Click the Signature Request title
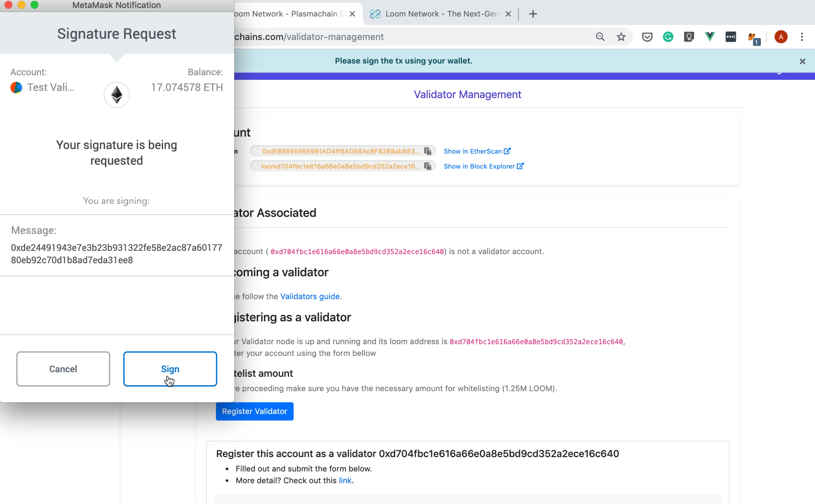 [117, 34]
